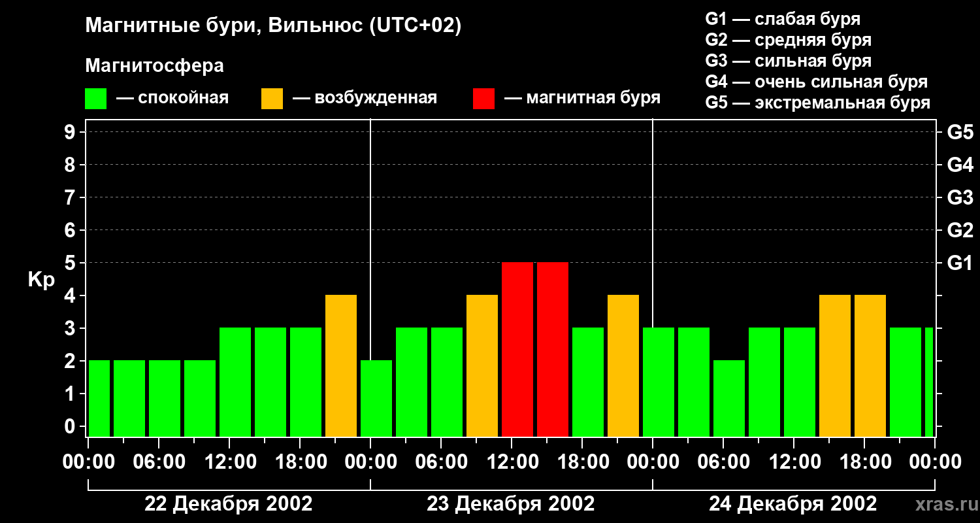Click the date label '22 Декабря 2002'

(229, 504)
